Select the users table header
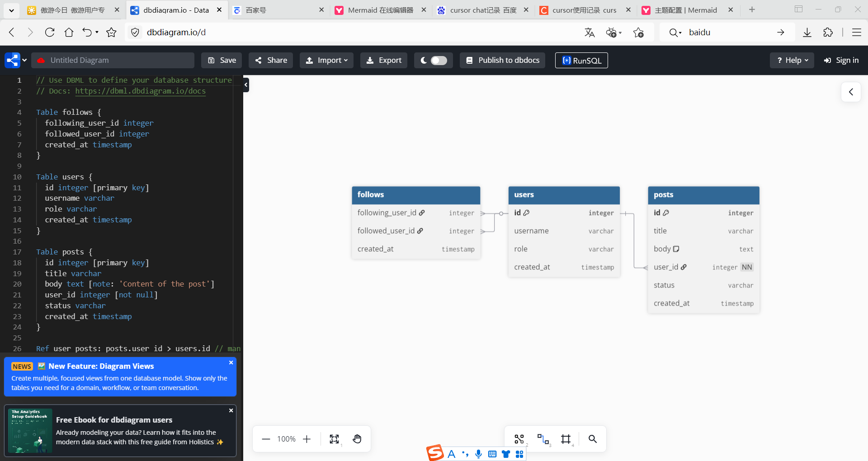868x461 pixels. [x=564, y=195]
